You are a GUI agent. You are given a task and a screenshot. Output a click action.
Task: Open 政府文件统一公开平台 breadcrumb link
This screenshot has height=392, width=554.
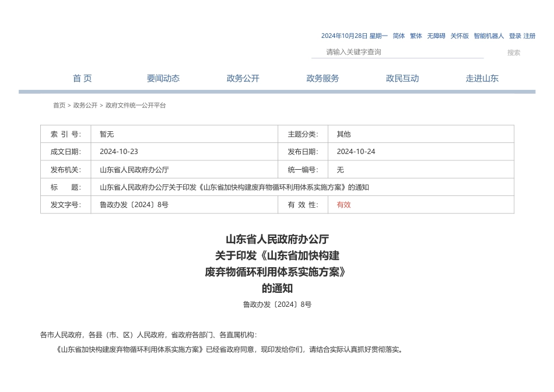tap(135, 105)
